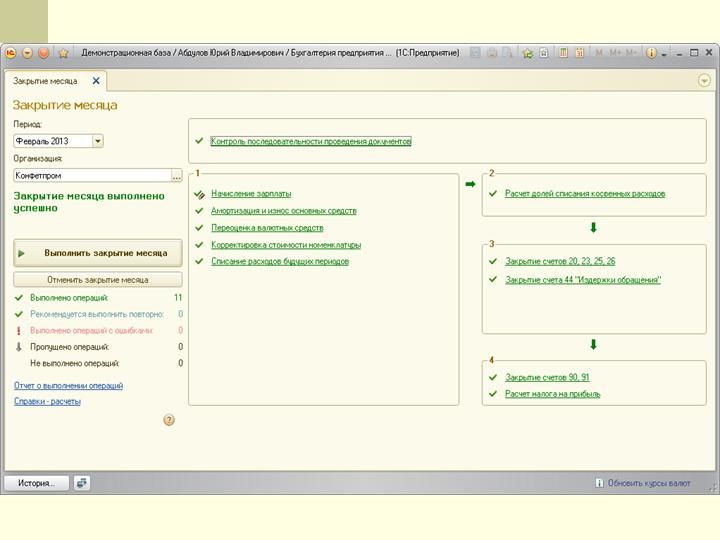Click the status checkmark beside 'Начисление зарплаты'
Viewport: 720px width, 540px height.
point(199,195)
